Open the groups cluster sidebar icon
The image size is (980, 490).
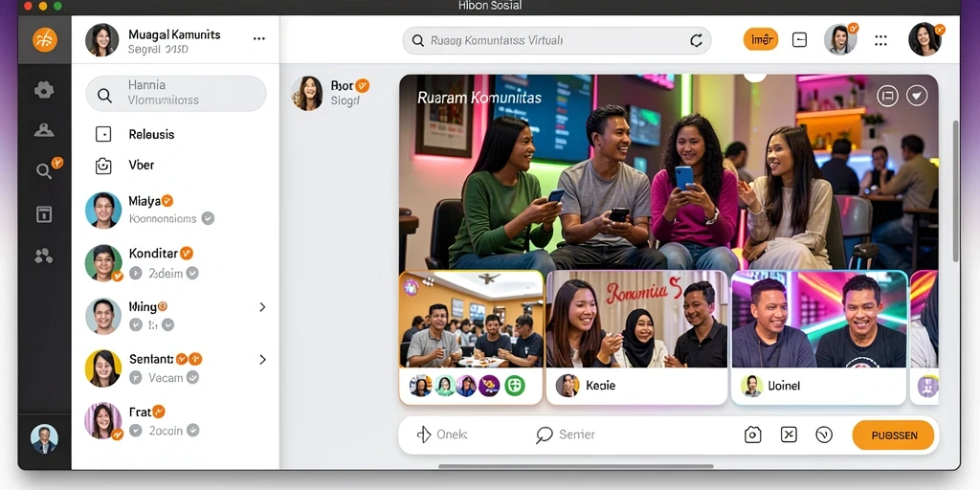click(x=44, y=255)
